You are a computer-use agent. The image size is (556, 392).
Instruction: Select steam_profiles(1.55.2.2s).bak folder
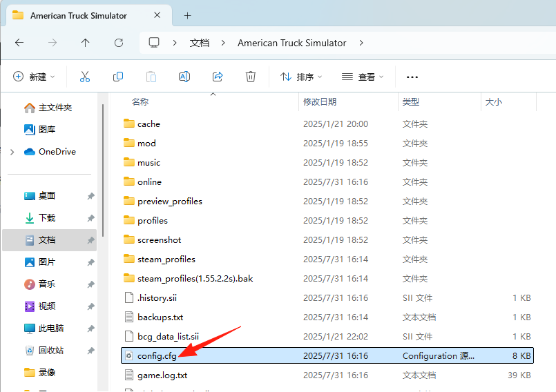[x=327, y=279]
